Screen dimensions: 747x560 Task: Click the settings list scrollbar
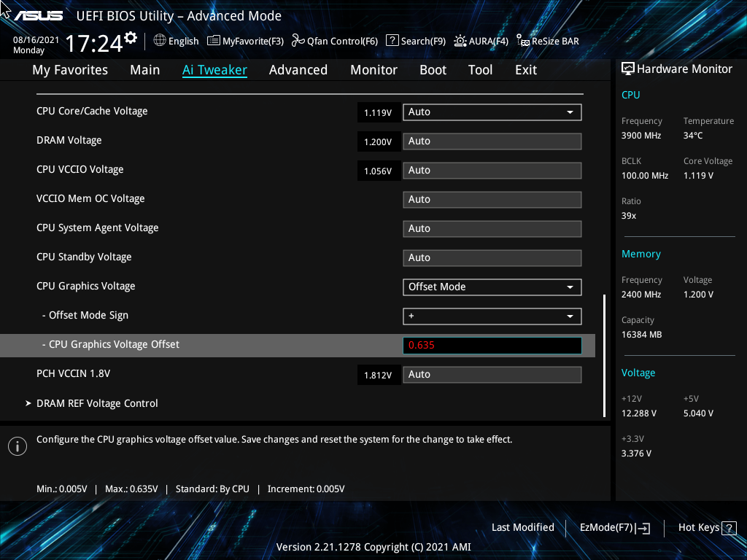[x=605, y=356]
